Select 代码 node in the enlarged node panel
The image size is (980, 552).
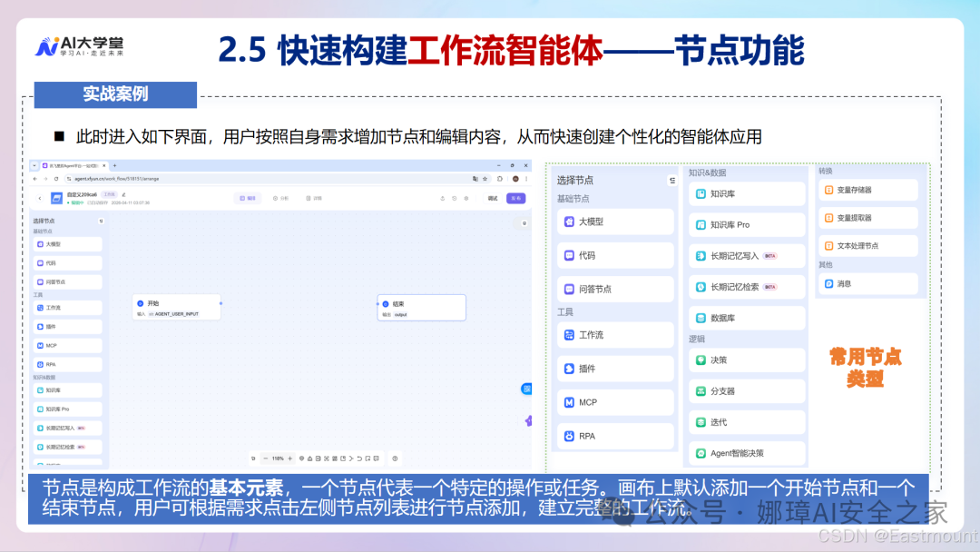coord(615,255)
